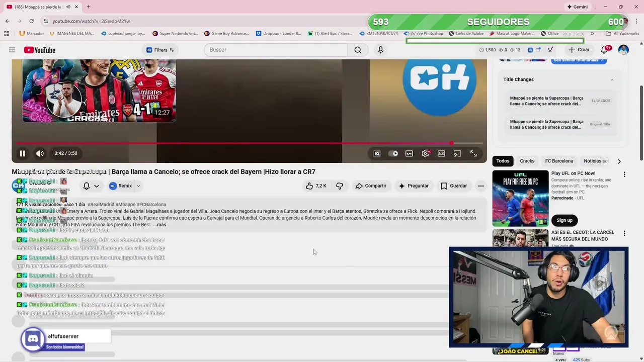Save video using Guardar button

(x=454, y=186)
